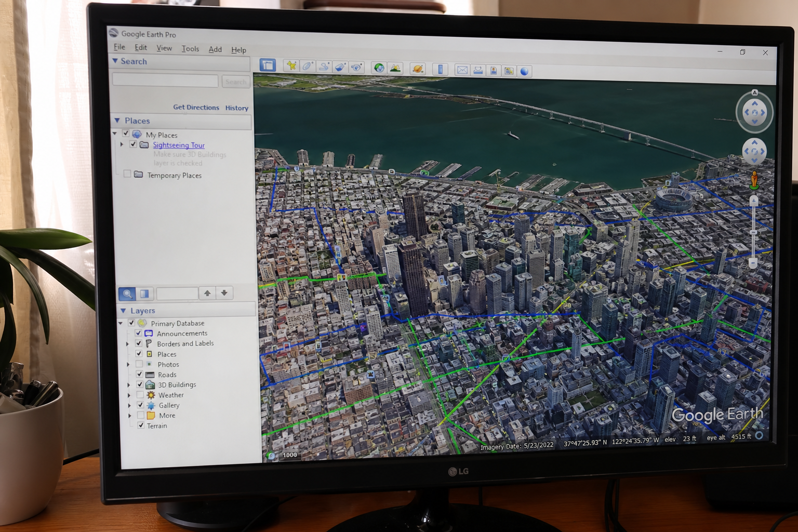This screenshot has height=532, width=798.
Task: Open the View menu
Action: (x=164, y=48)
